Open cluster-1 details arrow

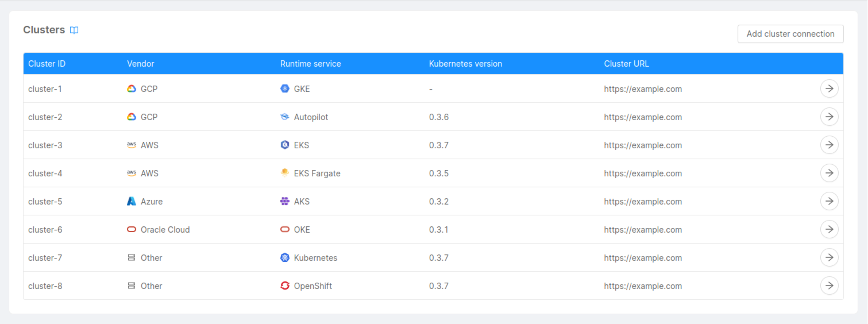pos(829,88)
